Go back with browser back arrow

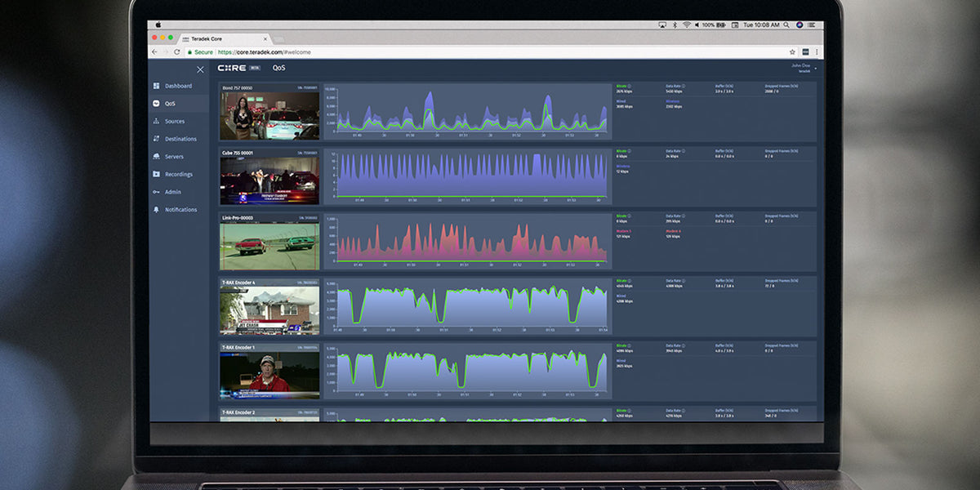point(154,51)
